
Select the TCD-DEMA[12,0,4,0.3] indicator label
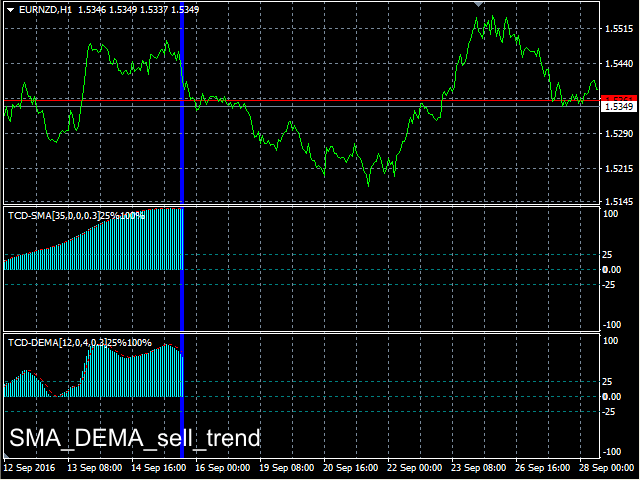click(x=58, y=342)
